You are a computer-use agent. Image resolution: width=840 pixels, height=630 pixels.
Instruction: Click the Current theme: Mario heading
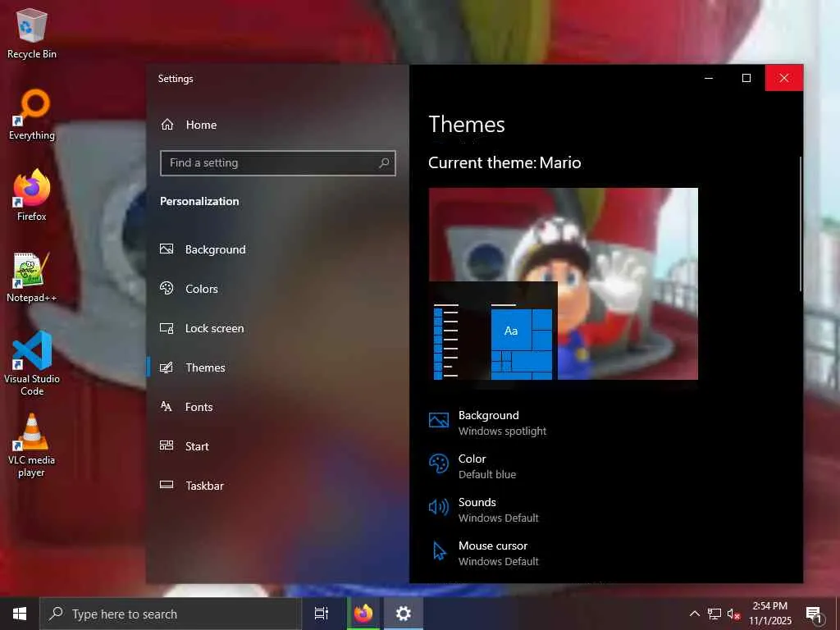[504, 162]
